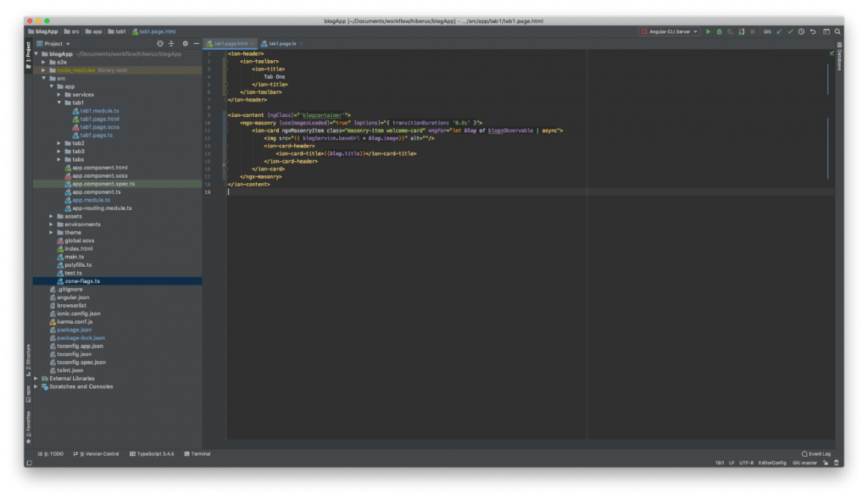This screenshot has width=868, height=499.
Task: Expand the assets folder
Action: pyautogui.click(x=52, y=215)
